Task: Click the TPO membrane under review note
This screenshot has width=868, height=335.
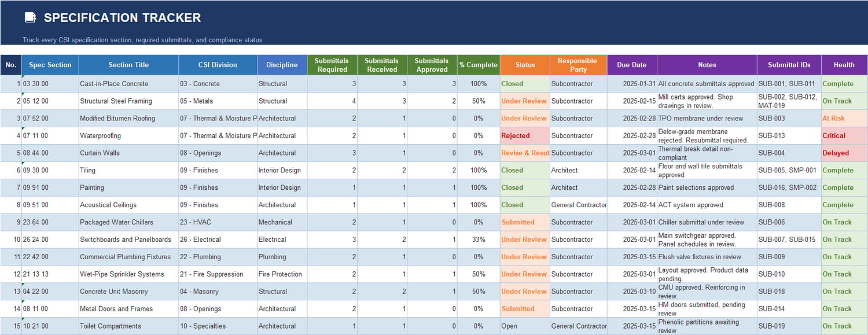Action: pos(707,119)
